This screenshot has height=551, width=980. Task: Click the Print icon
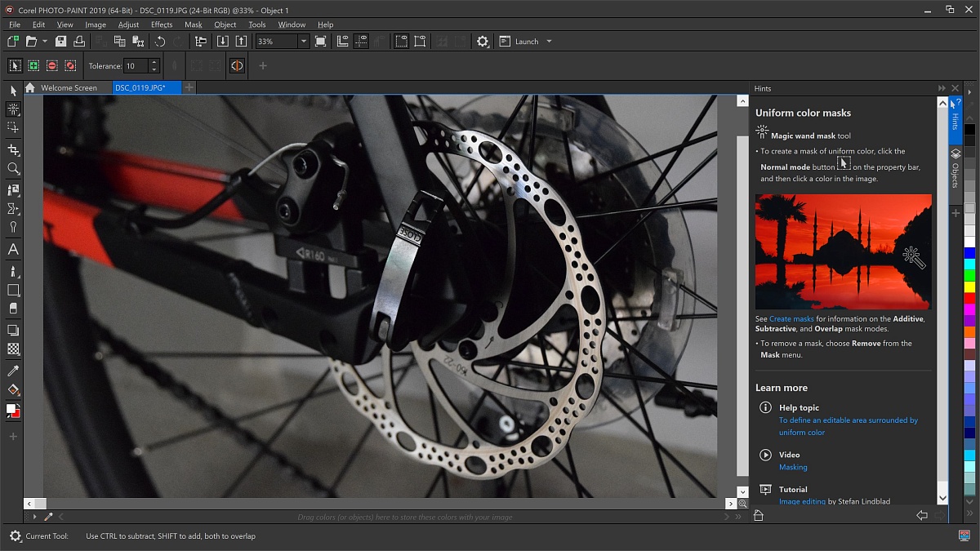point(79,42)
